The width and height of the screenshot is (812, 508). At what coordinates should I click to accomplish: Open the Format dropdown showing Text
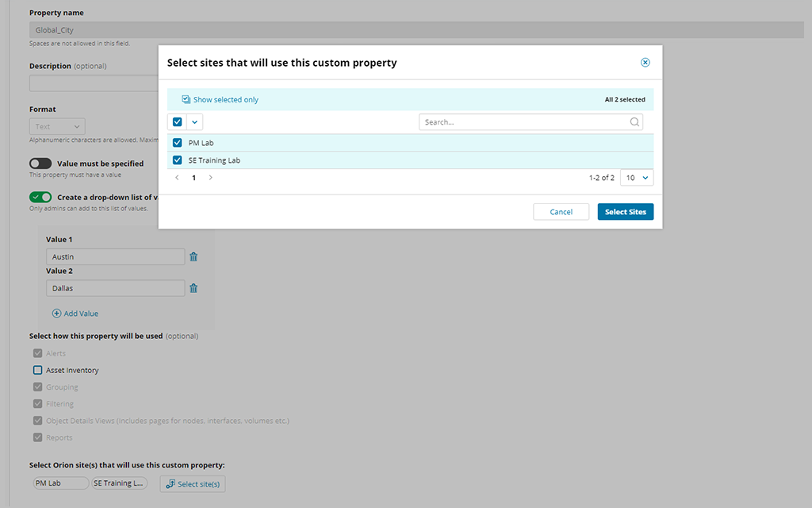pyautogui.click(x=56, y=125)
